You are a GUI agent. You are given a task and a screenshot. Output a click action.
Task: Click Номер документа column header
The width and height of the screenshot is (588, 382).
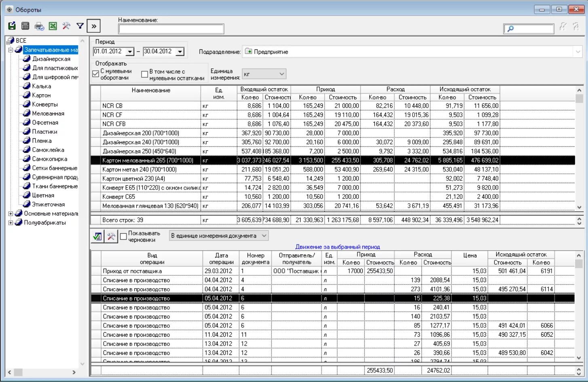[x=256, y=259]
